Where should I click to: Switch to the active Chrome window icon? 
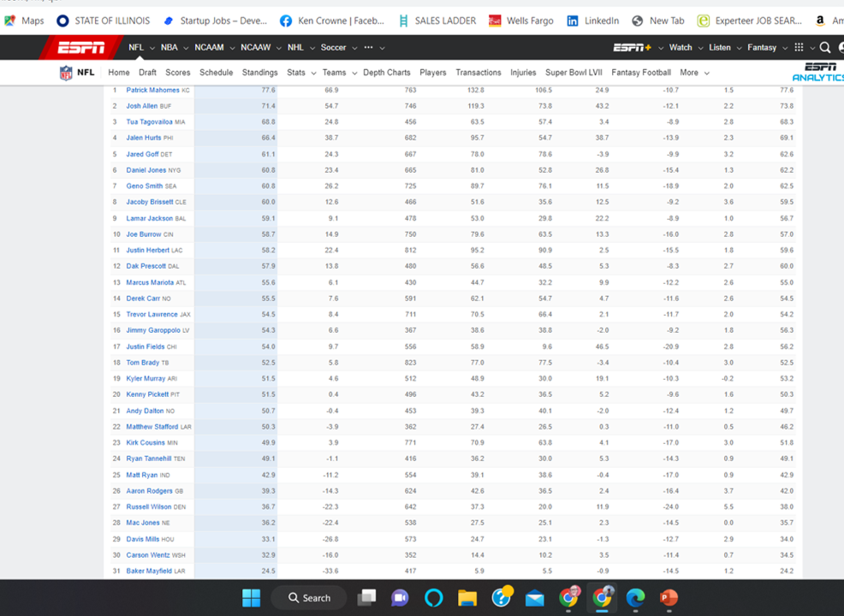point(602,596)
